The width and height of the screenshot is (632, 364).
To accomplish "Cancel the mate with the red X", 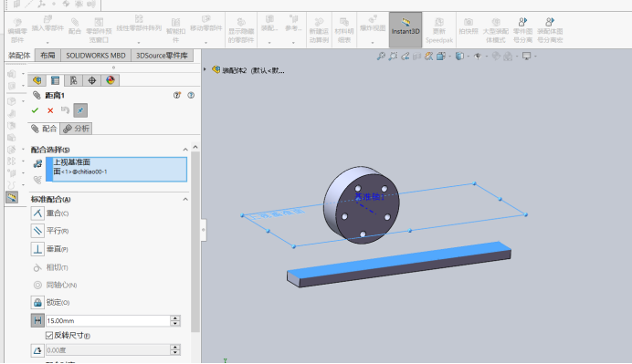I will 50,110.
